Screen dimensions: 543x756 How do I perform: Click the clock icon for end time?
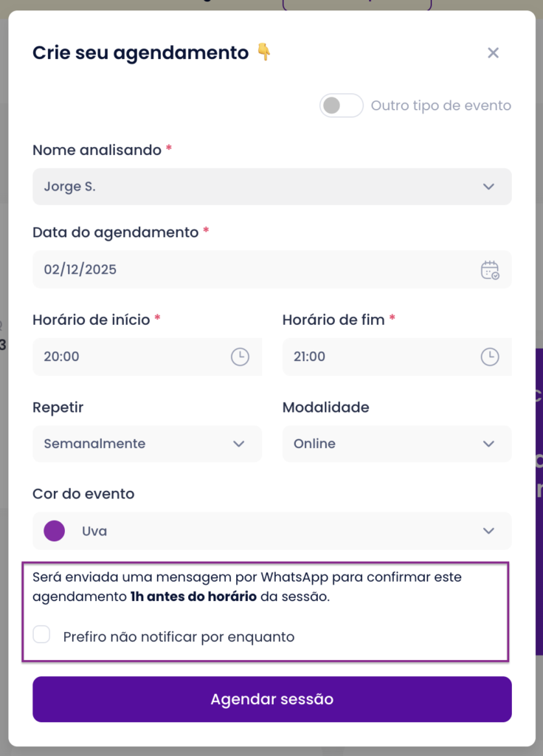coord(490,357)
